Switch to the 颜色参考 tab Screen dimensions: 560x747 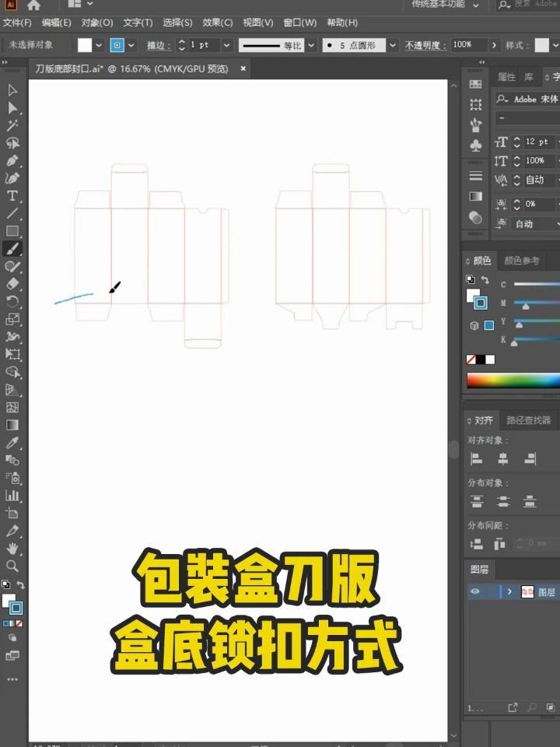tap(521, 261)
